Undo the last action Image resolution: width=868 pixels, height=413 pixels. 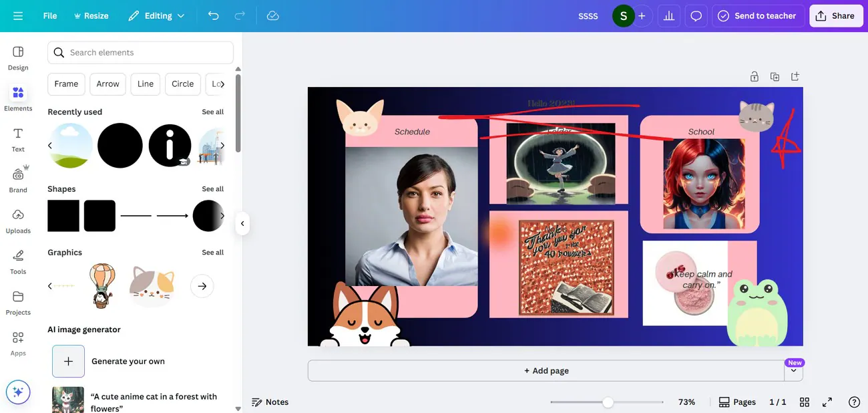click(213, 15)
